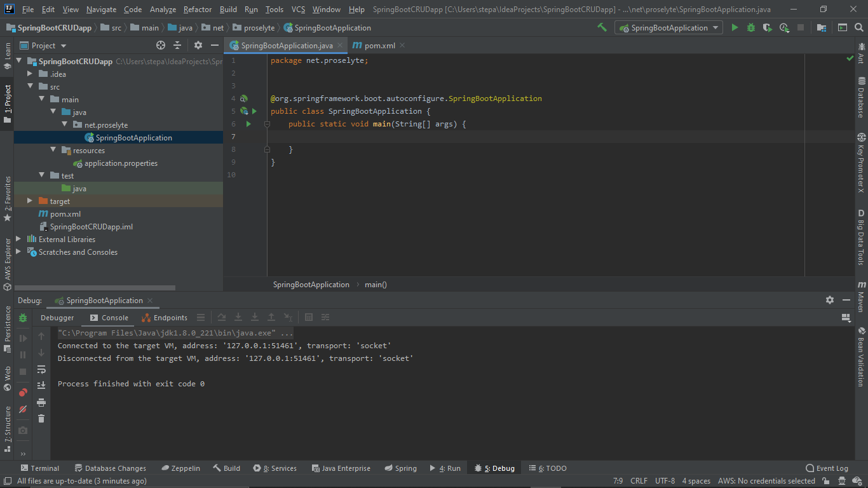Open Project Structure from the toolbar
This screenshot has width=868, height=488.
(822, 27)
